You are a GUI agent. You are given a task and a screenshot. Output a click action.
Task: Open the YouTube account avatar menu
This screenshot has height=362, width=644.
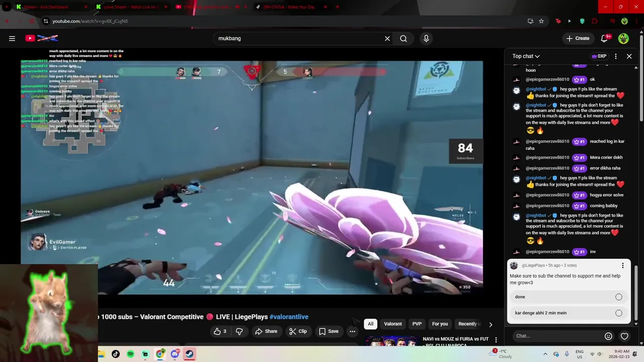click(623, 38)
